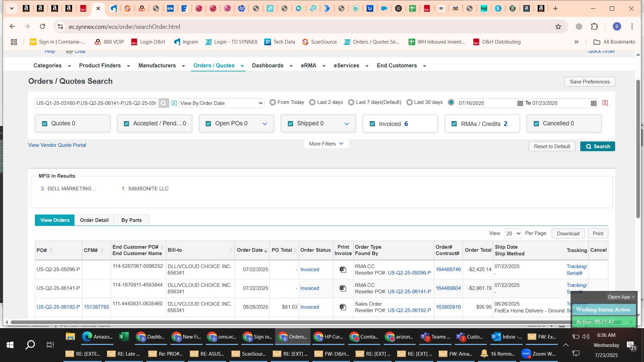Expand the Dashboards menu arrow
Viewport: 644px width, 362px height.
pyautogui.click(x=291, y=66)
